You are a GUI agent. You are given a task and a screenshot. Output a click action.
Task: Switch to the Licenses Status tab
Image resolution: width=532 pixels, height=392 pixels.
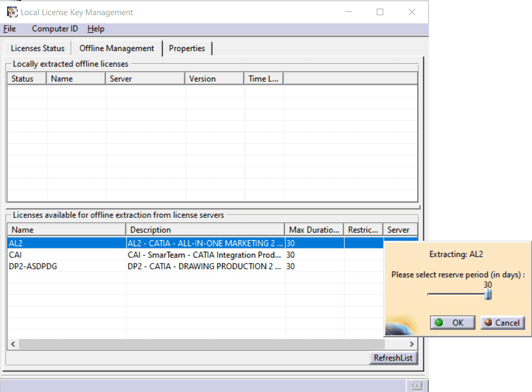(37, 48)
